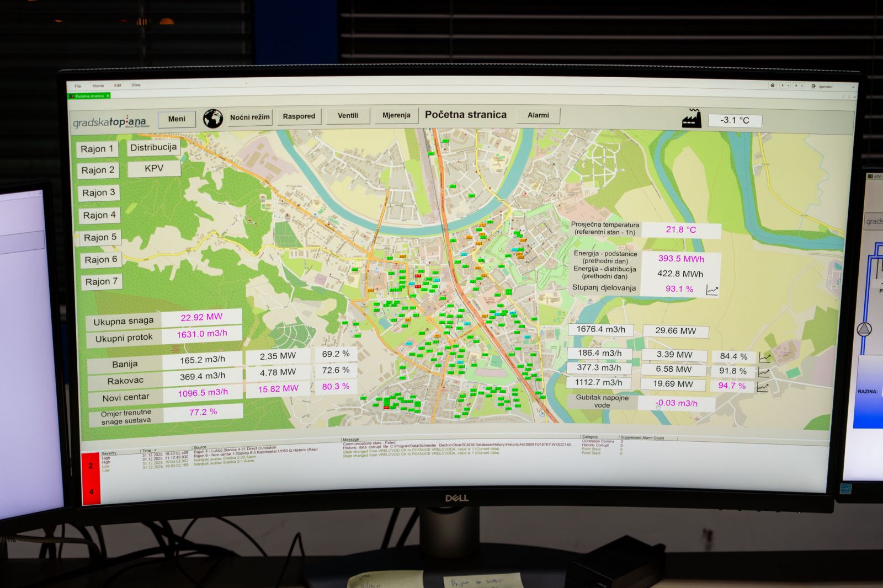Open the trend chart beside 91.8 %
The image size is (883, 588).
pos(763,372)
